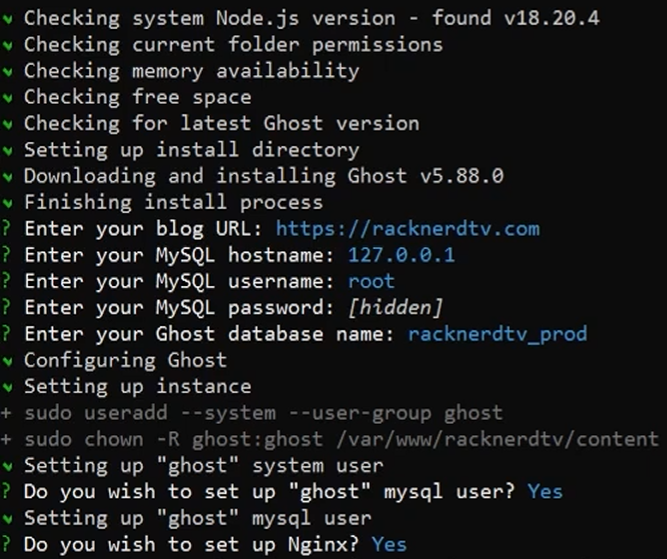The image size is (667, 559).
Task: Click the plus sign before sudo chown command
Action: pos(6,440)
